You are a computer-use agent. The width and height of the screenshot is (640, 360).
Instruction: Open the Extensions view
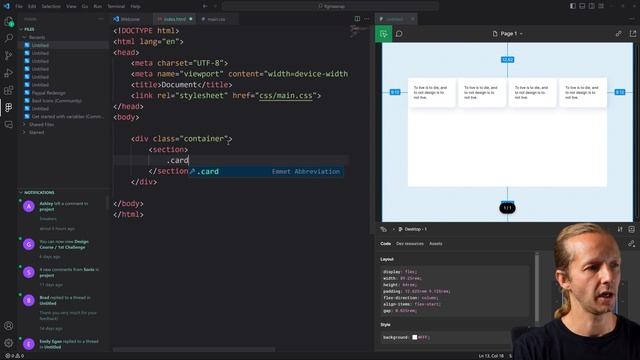[9, 90]
